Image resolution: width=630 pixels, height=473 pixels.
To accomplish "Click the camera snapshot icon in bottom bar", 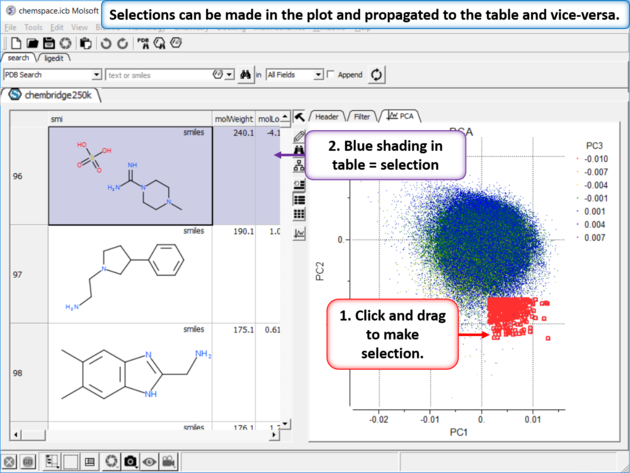I will [x=130, y=461].
